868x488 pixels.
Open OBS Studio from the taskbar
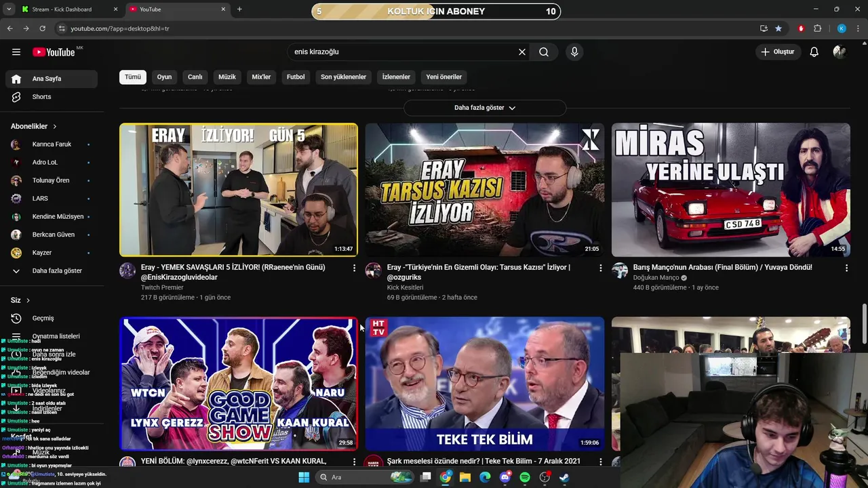click(544, 477)
